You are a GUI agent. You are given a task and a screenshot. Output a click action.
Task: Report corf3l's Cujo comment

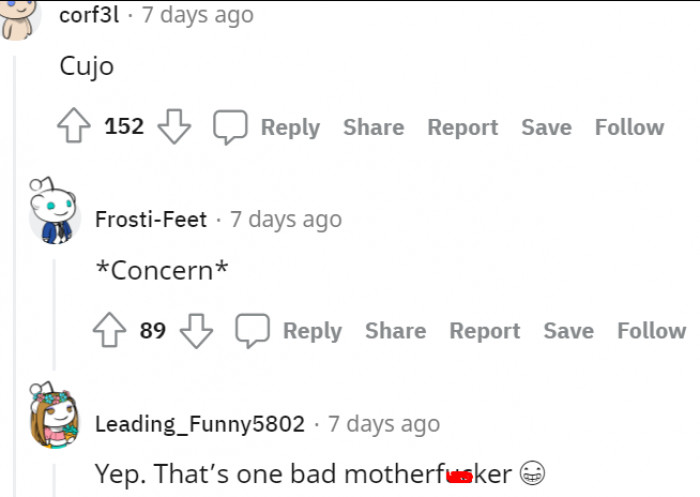pyautogui.click(x=462, y=127)
